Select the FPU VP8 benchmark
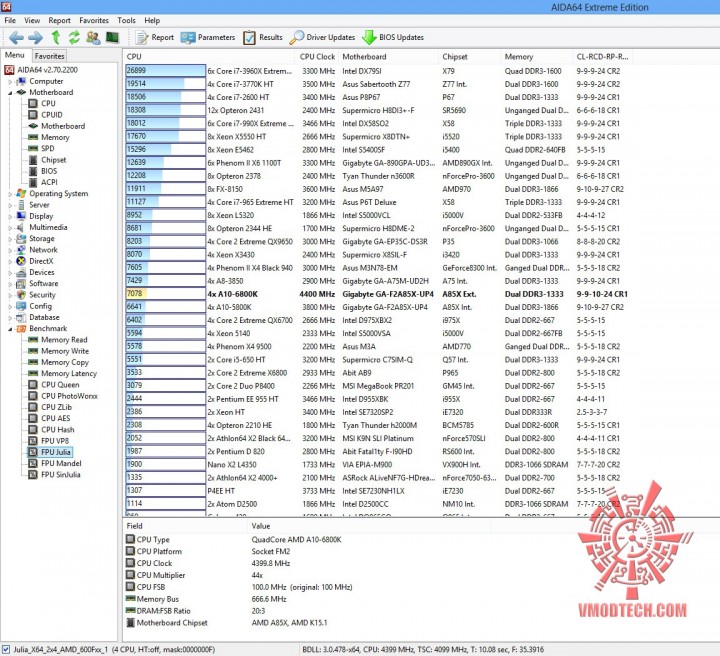This screenshot has height=656, width=720. coord(49,441)
